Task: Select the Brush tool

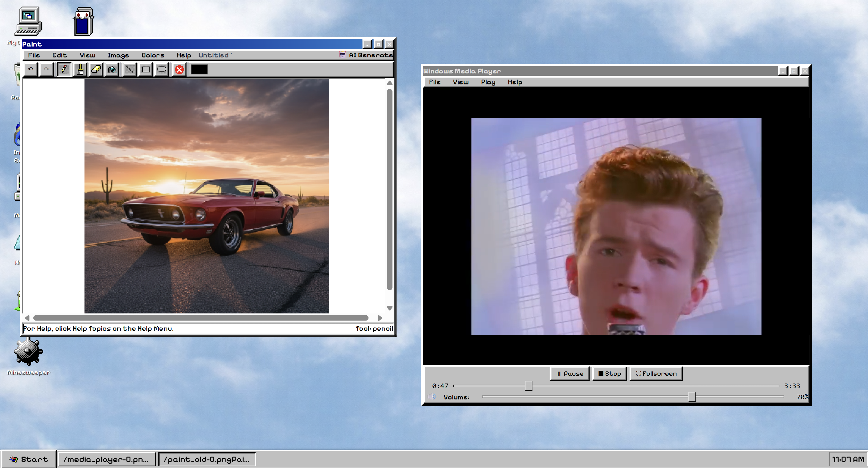Action: click(x=80, y=70)
